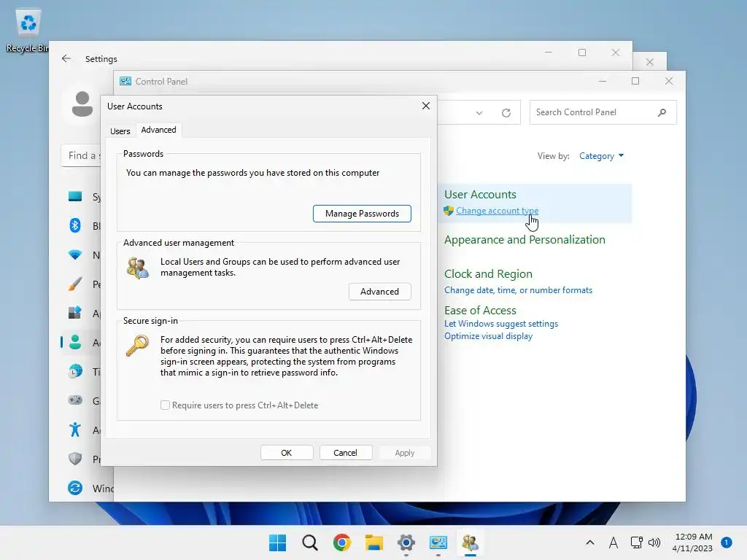
Task: Click the shield icon beside Change account type
Action: [449, 211]
